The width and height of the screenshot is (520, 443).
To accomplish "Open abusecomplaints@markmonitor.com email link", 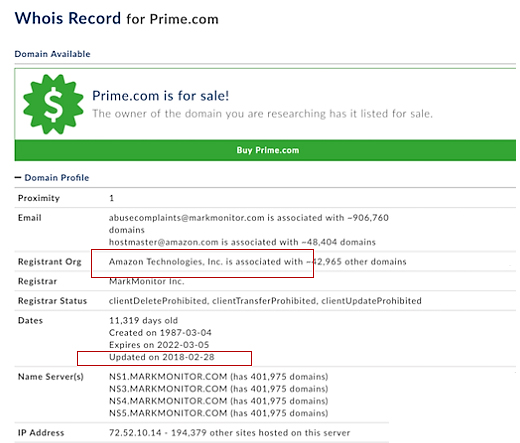I will coord(187,218).
